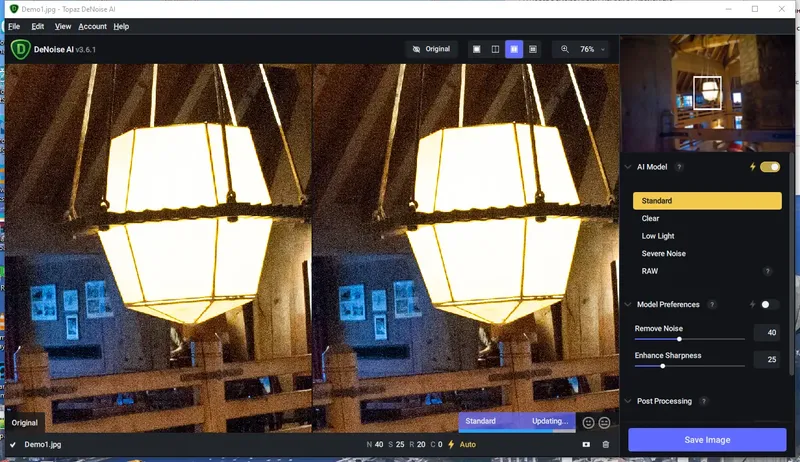Open the 76% zoom level dropdown

click(x=592, y=49)
